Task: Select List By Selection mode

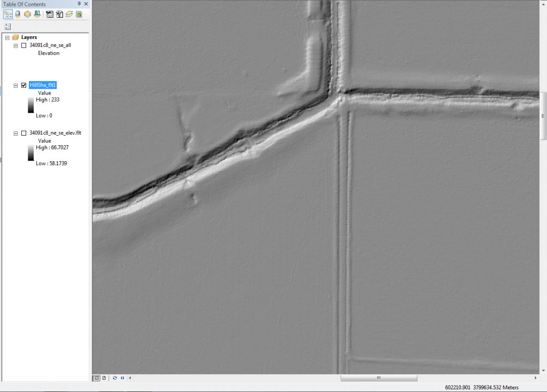Action: point(37,14)
